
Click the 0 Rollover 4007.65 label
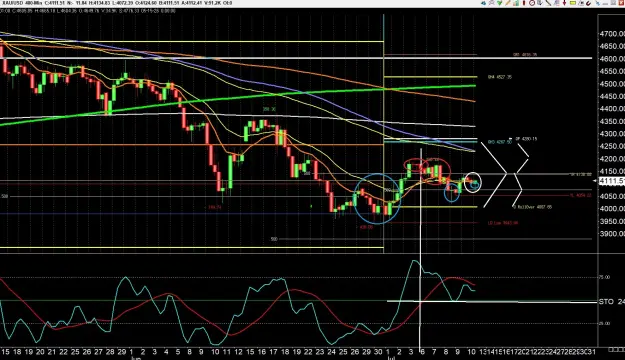pyautogui.click(x=533, y=207)
